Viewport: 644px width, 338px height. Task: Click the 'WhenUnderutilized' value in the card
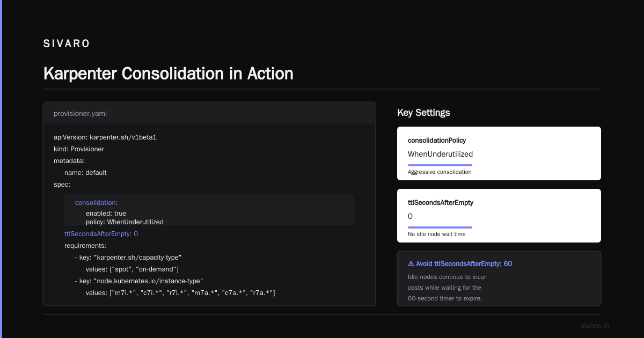tap(440, 154)
